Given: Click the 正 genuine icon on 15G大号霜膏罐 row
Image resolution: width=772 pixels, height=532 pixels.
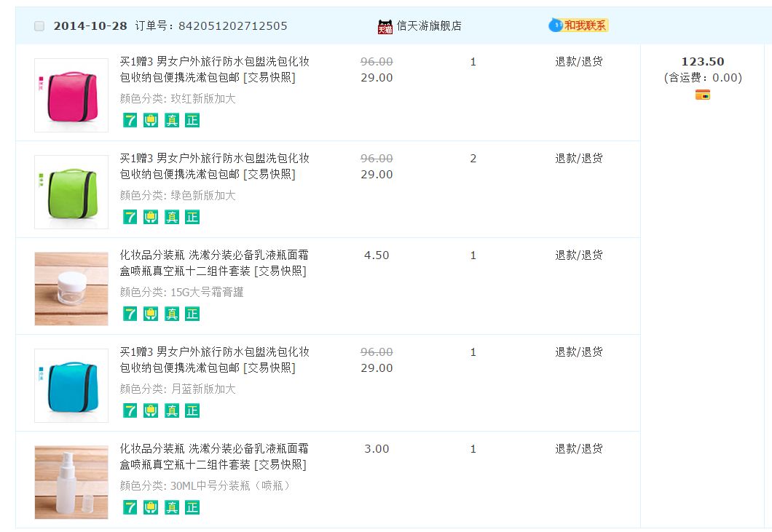Looking at the screenshot, I should click(x=192, y=314).
